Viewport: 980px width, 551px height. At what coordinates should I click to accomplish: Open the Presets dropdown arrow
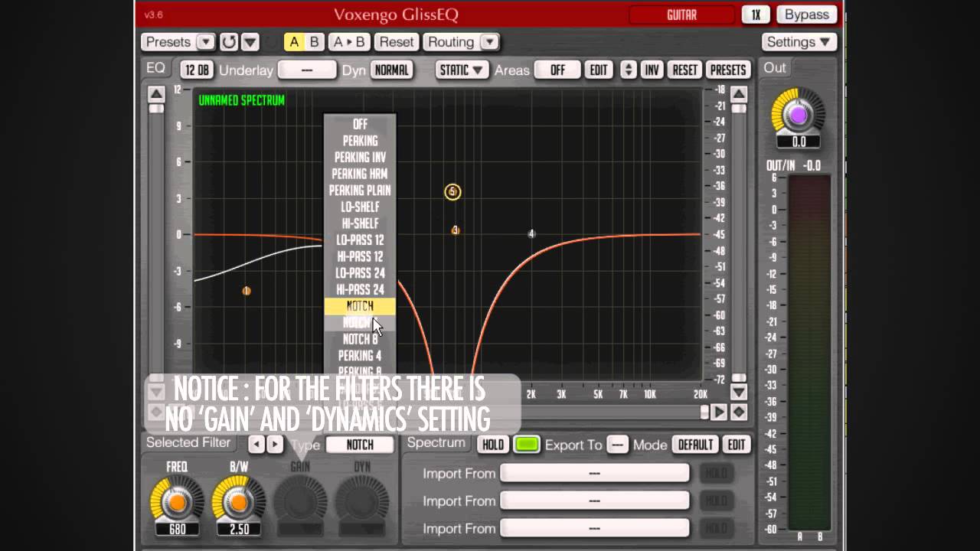(x=205, y=42)
